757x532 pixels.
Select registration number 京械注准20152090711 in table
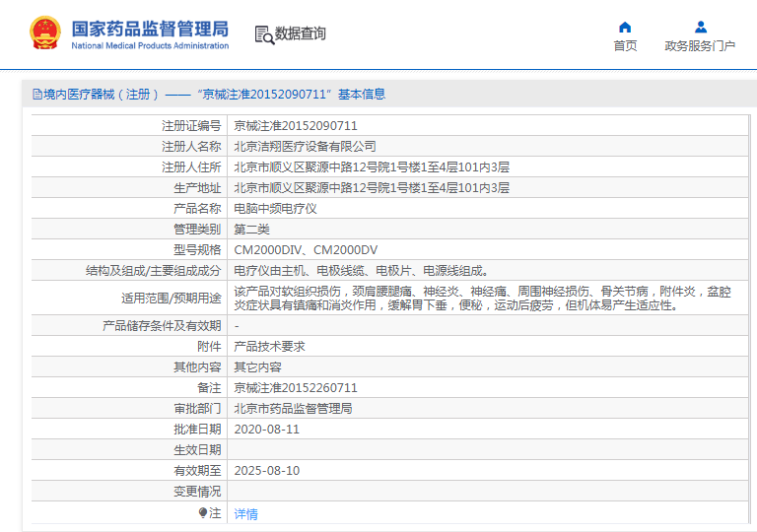[296, 126]
